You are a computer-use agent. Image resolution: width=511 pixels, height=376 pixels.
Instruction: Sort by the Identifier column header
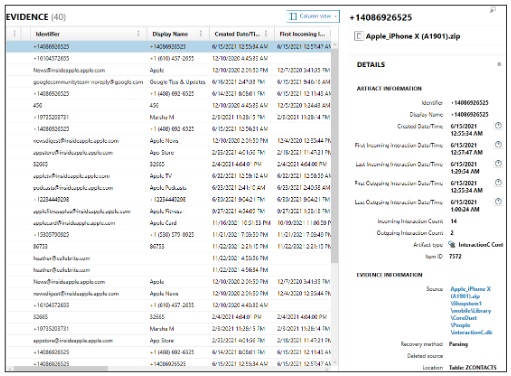(x=47, y=34)
